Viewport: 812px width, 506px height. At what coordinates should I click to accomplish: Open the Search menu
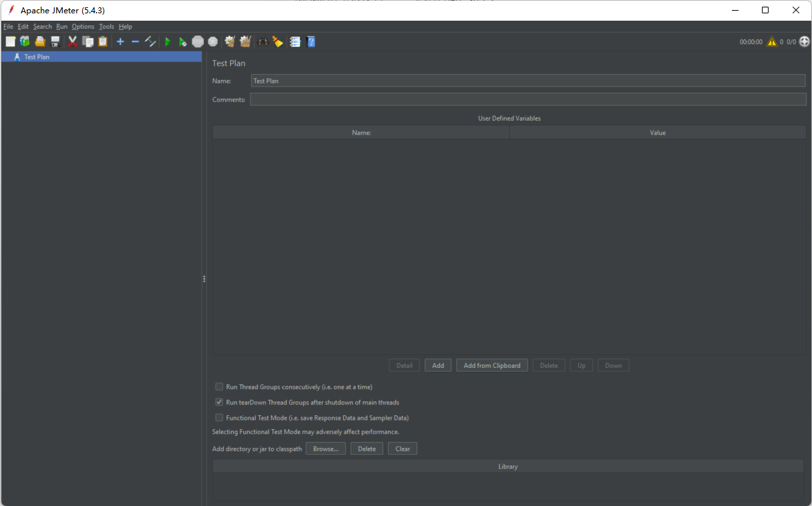coord(43,27)
